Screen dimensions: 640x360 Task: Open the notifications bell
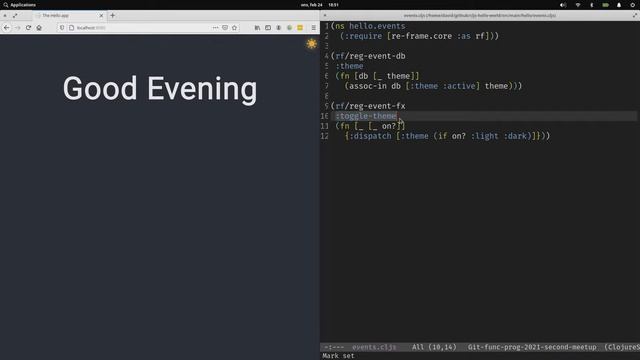(619, 5)
